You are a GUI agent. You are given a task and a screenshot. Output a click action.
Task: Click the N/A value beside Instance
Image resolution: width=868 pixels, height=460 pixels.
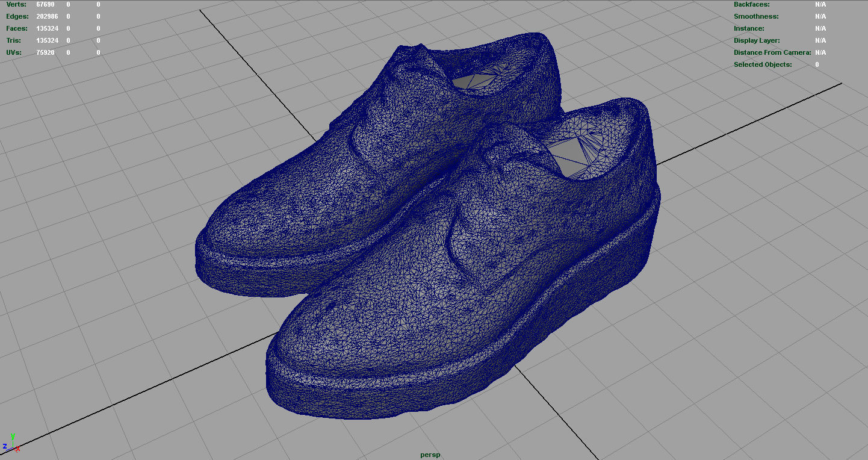tap(820, 28)
